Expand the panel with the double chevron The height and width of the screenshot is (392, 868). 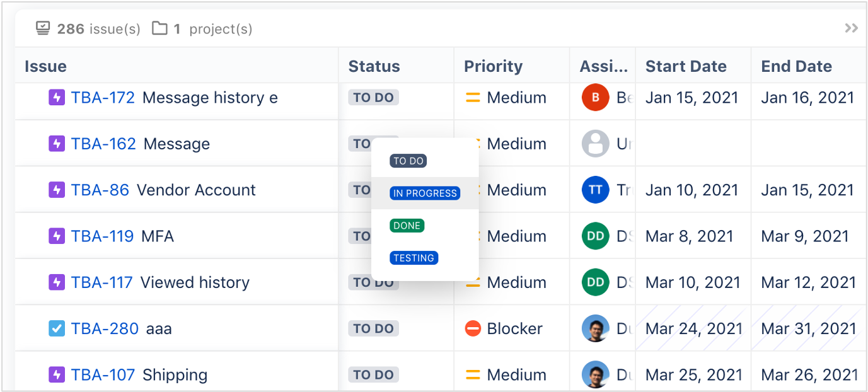tap(851, 28)
